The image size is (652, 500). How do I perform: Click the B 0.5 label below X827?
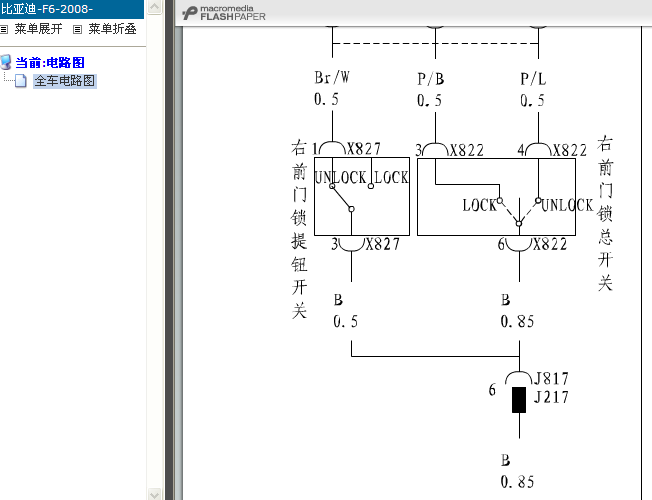[345, 310]
